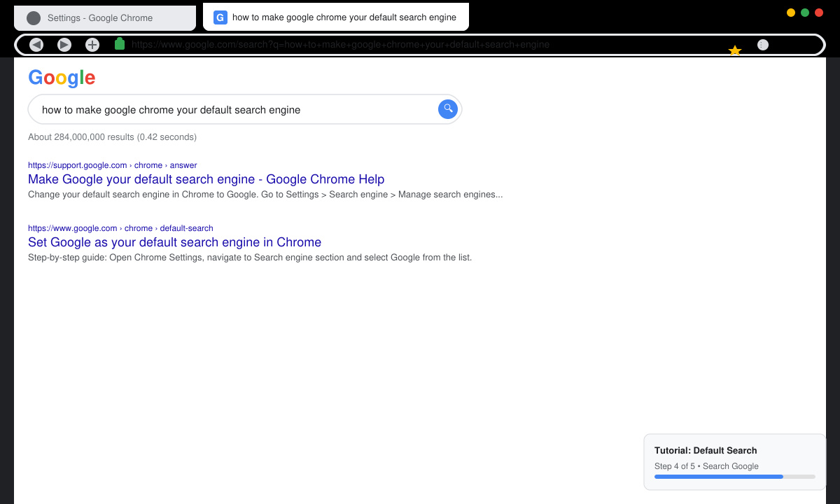Open a new tab with the plus icon
Screen dimensions: 840x504
(x=92, y=45)
